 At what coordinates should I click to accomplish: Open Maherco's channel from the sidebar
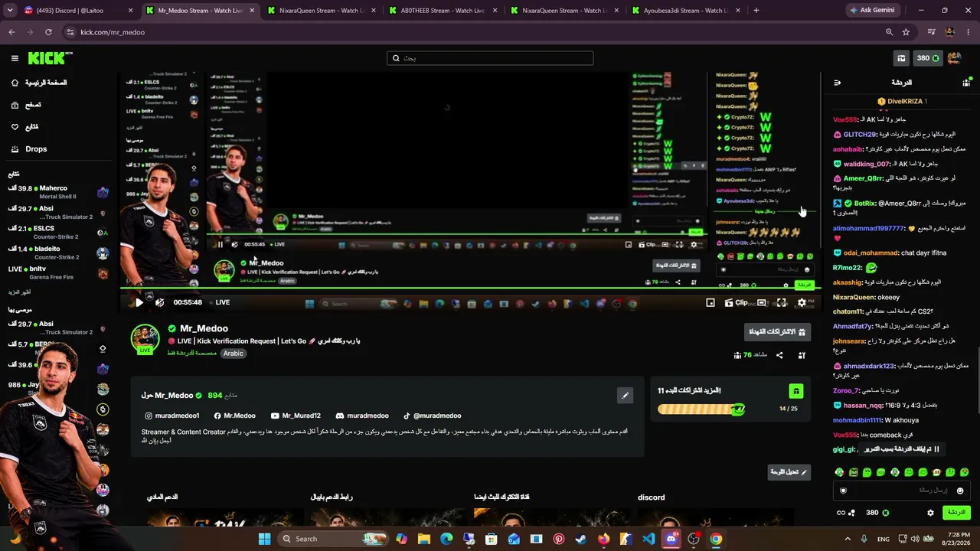point(57,192)
